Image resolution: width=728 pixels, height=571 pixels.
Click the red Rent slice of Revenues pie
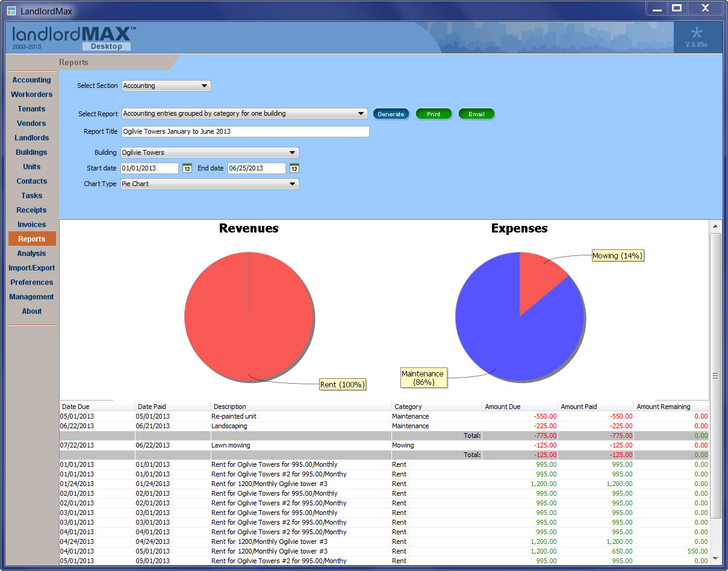[x=249, y=316]
